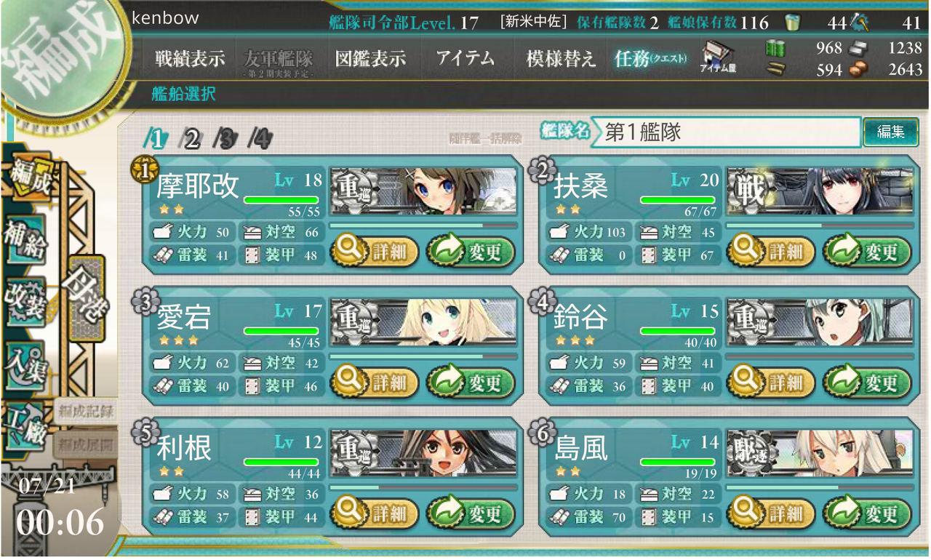Open the 任務 quest menu
The image size is (931, 560).
(x=650, y=59)
